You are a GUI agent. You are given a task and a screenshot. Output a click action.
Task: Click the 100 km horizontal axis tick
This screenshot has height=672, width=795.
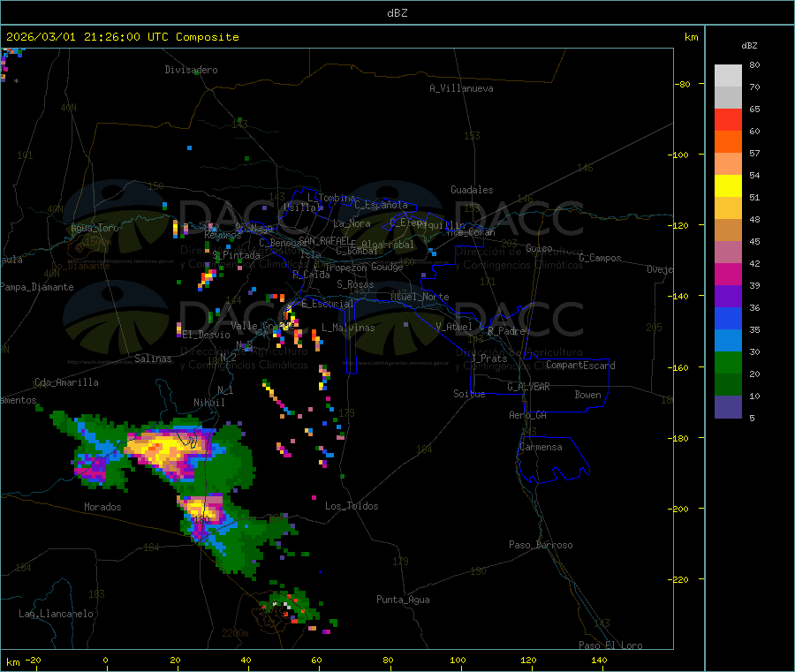click(458, 660)
